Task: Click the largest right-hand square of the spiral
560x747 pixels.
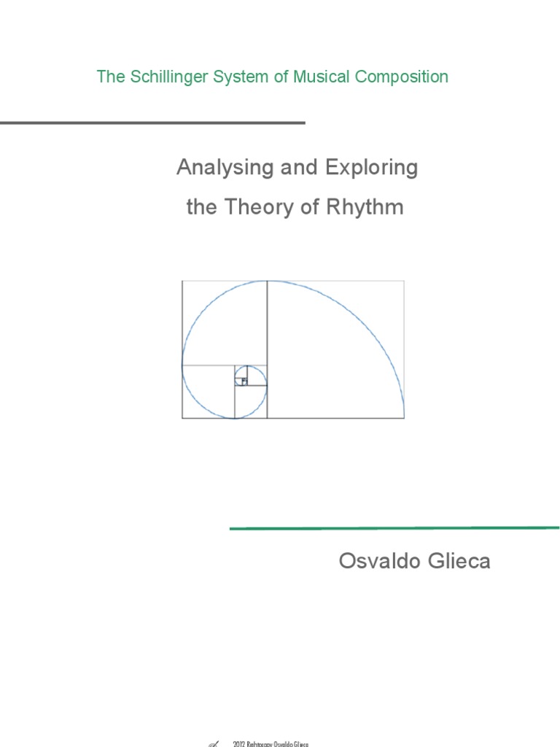Action: (x=335, y=349)
